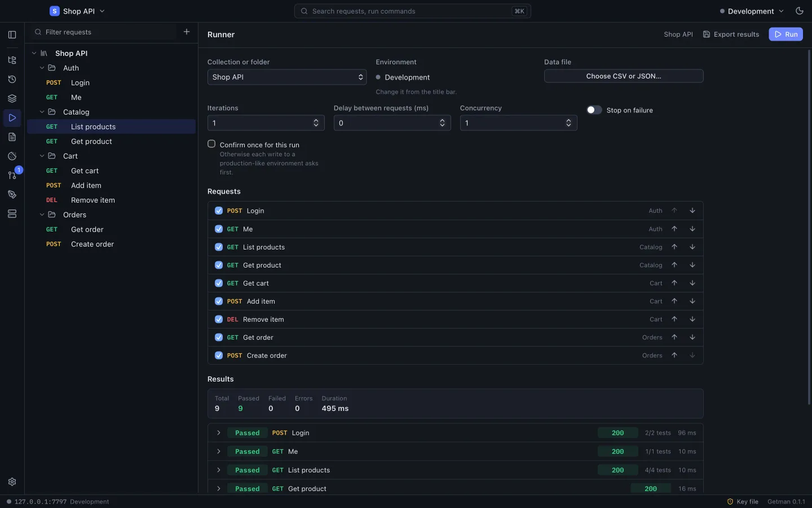The width and height of the screenshot is (812, 508).
Task: Click the Run button
Action: click(x=785, y=34)
